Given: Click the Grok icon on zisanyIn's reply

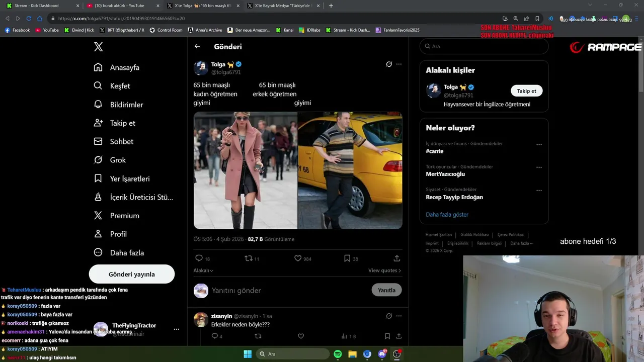Looking at the screenshot, I should coord(389,316).
